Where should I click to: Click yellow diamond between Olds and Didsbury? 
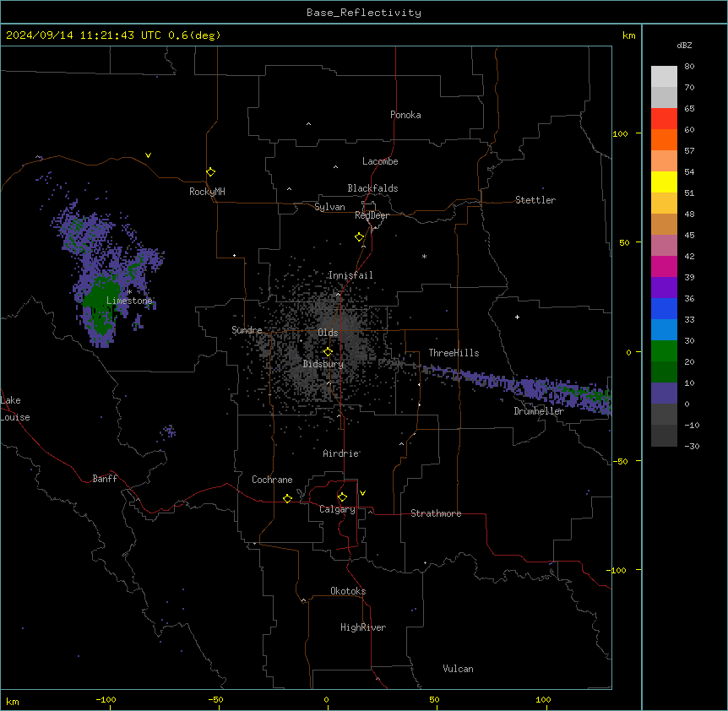pyautogui.click(x=329, y=352)
